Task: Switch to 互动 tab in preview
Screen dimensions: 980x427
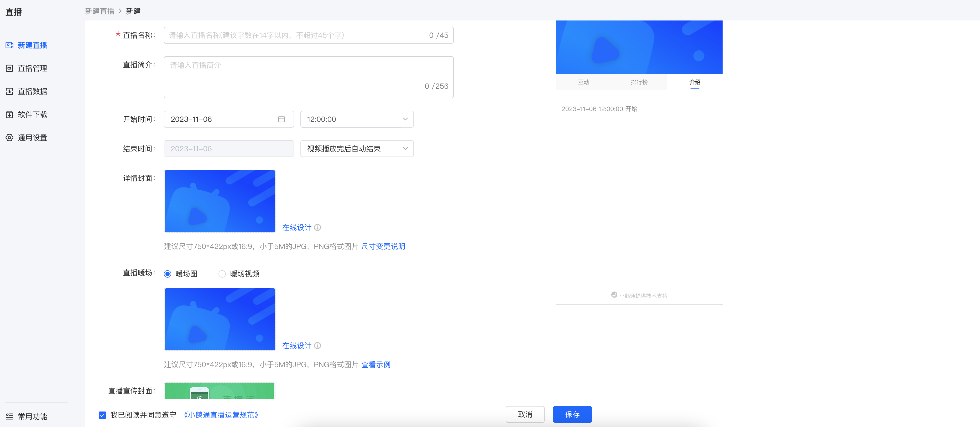Action: 583,82
